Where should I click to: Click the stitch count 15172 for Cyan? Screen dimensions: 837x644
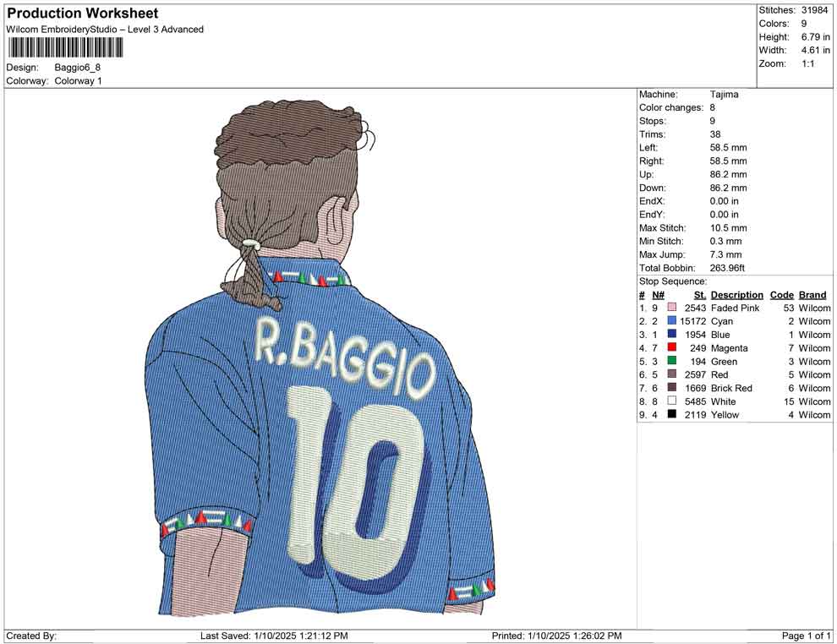click(x=693, y=321)
